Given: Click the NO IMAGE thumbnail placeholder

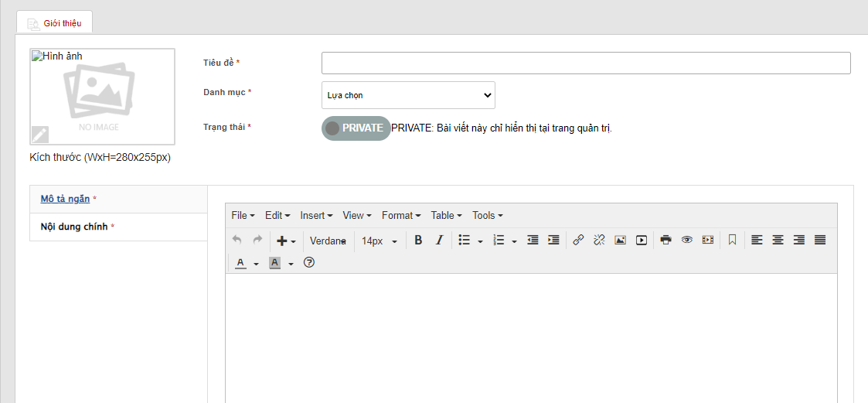Looking at the screenshot, I should (x=102, y=97).
